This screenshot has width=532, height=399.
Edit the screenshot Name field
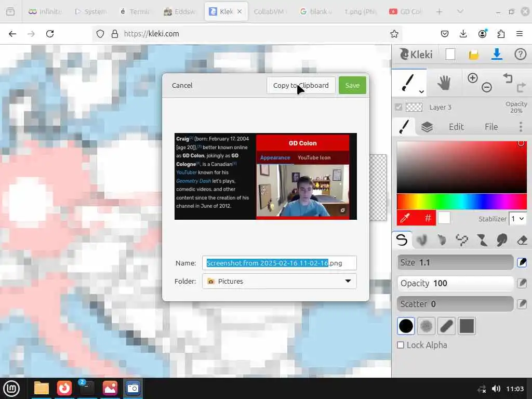(x=279, y=263)
